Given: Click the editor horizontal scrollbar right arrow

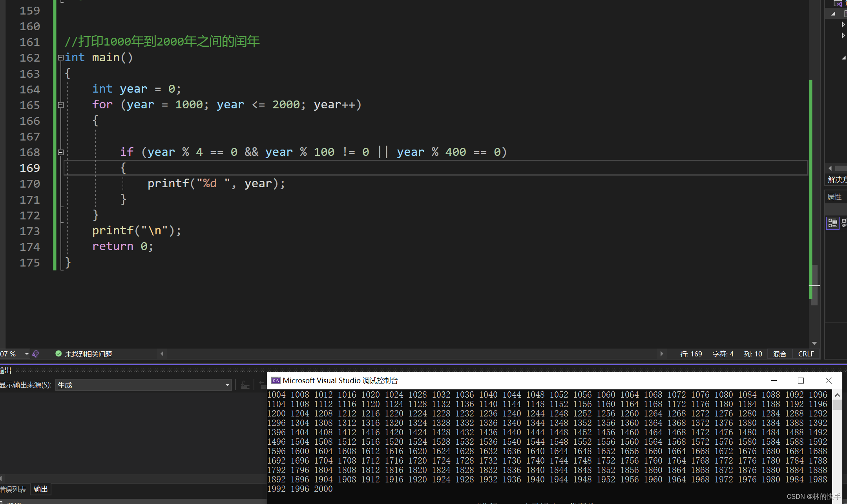Looking at the screenshot, I should pos(662,354).
